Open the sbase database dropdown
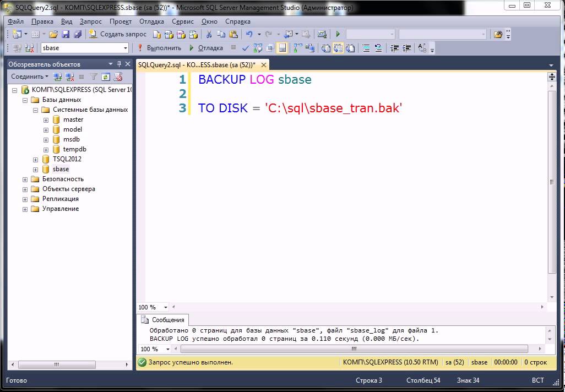 pyautogui.click(x=126, y=48)
